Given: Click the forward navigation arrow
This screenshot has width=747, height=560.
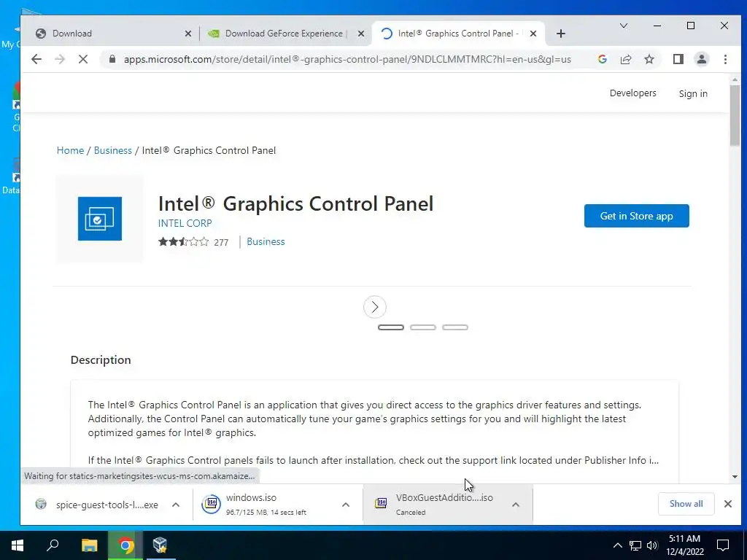Looking at the screenshot, I should [x=60, y=59].
